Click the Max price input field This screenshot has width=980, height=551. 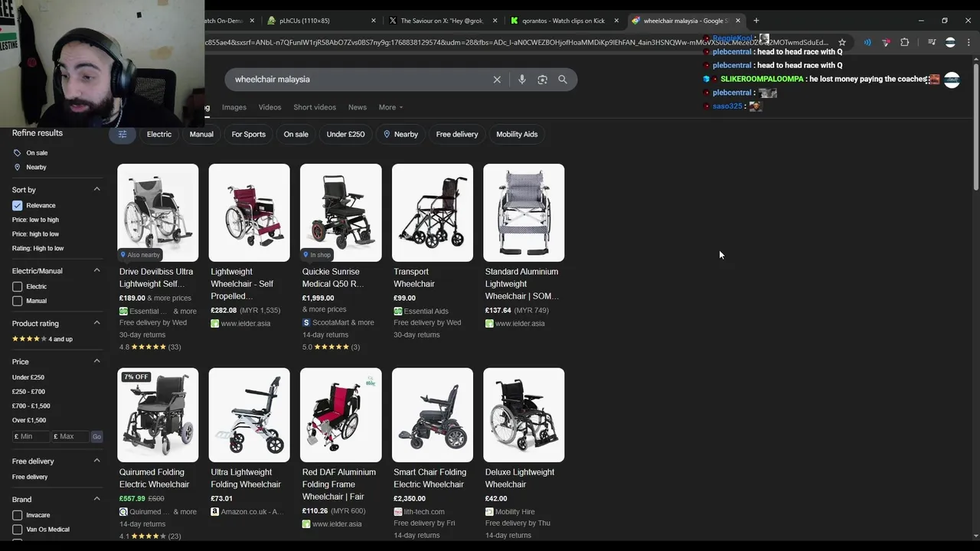[70, 436]
